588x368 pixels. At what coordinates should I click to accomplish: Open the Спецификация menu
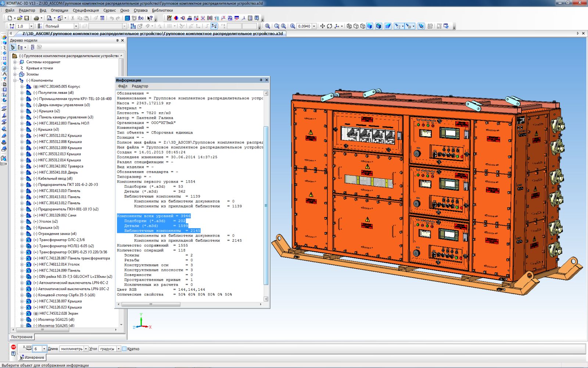(x=86, y=10)
